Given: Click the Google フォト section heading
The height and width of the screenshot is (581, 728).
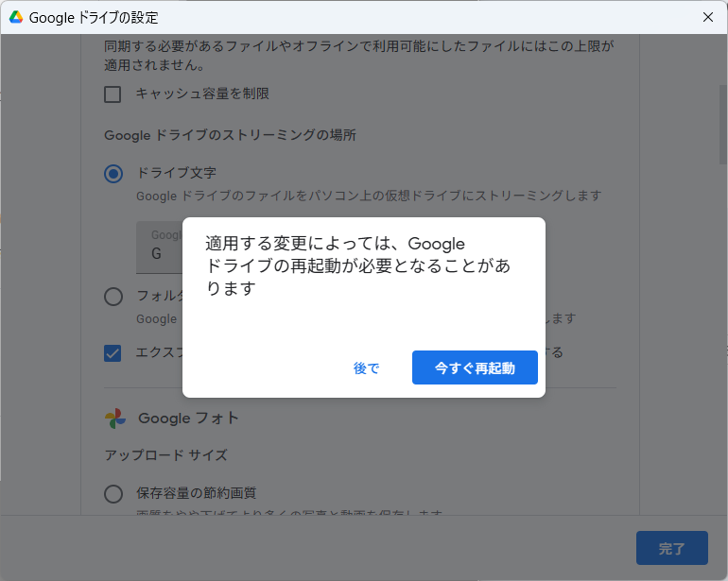Looking at the screenshot, I should [189, 418].
